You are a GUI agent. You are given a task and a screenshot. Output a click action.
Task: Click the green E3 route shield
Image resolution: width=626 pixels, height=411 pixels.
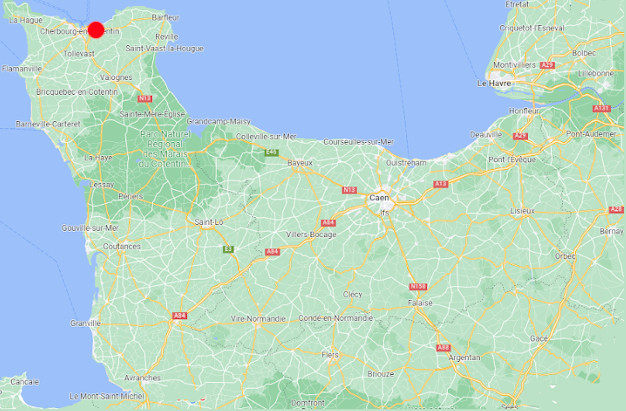[228, 249]
